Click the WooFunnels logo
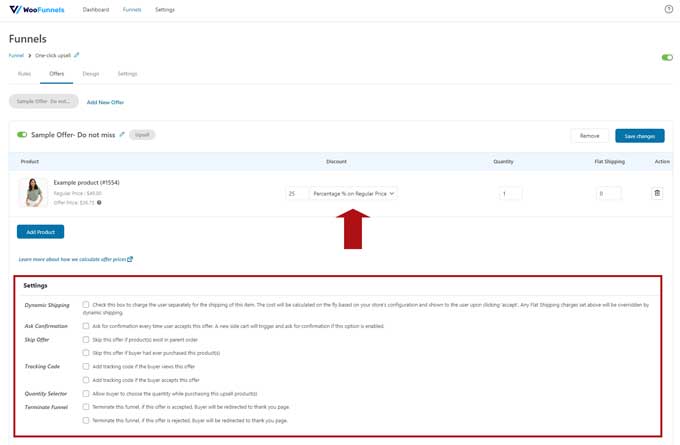The height and width of the screenshot is (445, 680). [37, 10]
